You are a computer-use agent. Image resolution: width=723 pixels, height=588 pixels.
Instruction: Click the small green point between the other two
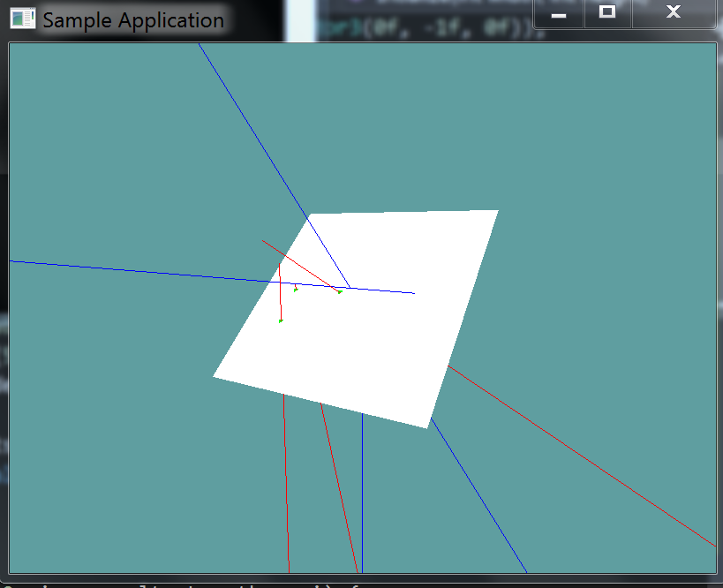coord(296,290)
